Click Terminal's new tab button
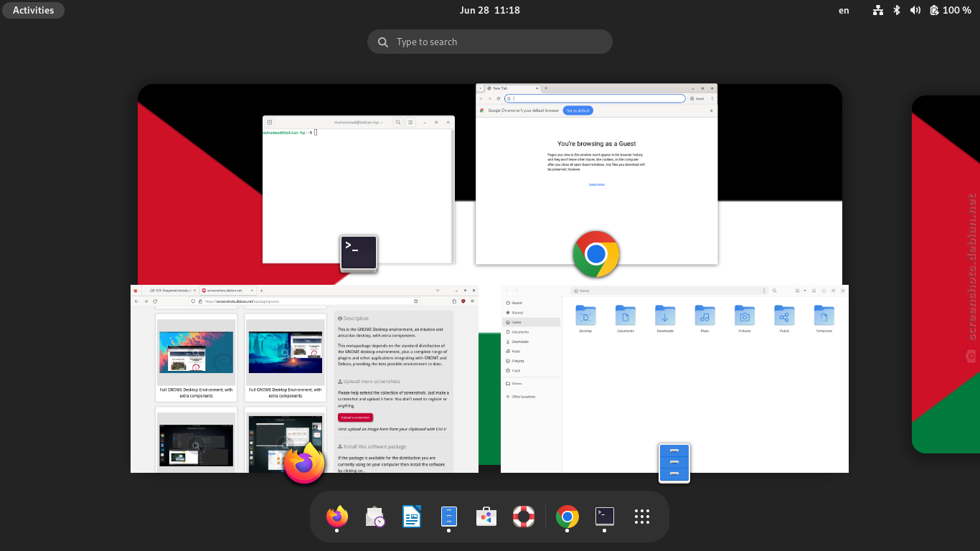 270,123
